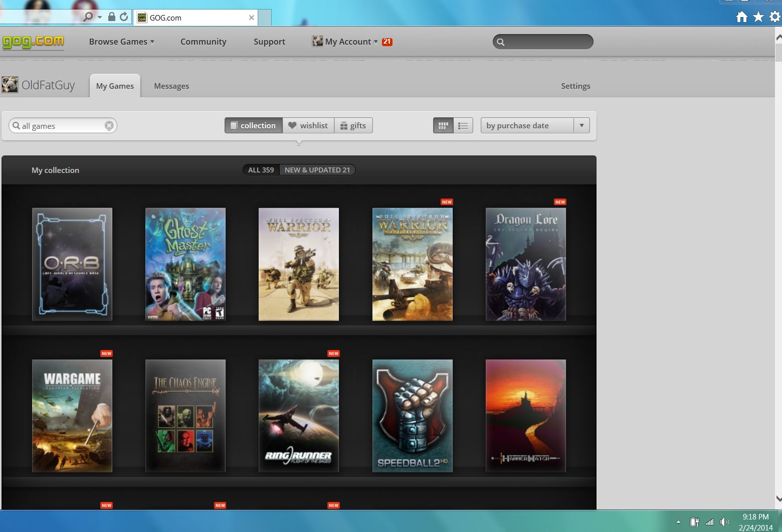Open a new browser tab
782x532 pixels.
265,18
